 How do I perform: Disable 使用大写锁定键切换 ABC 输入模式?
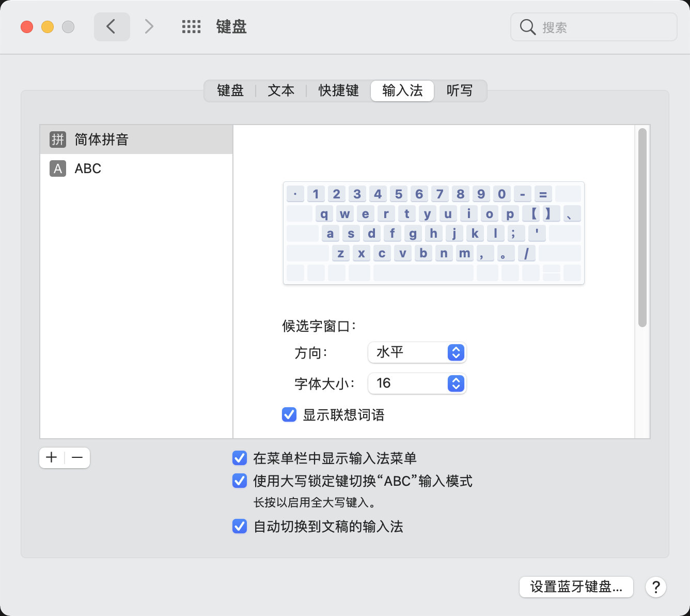[x=240, y=481]
